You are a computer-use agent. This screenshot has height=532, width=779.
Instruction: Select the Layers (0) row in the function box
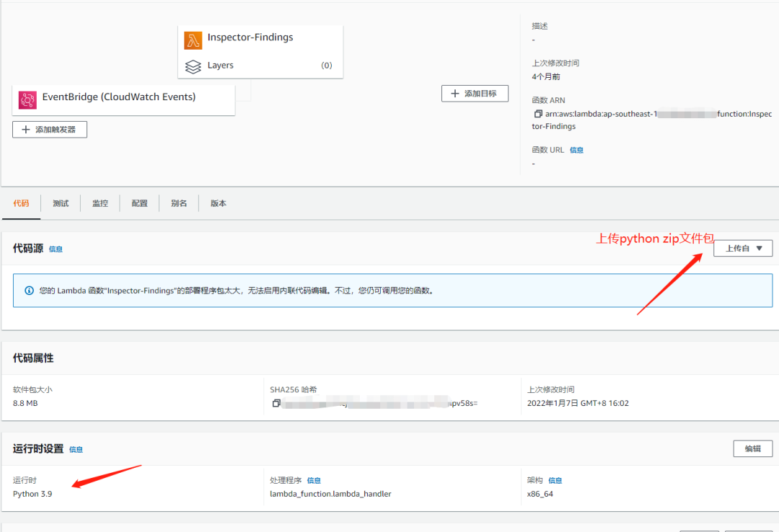(x=260, y=66)
